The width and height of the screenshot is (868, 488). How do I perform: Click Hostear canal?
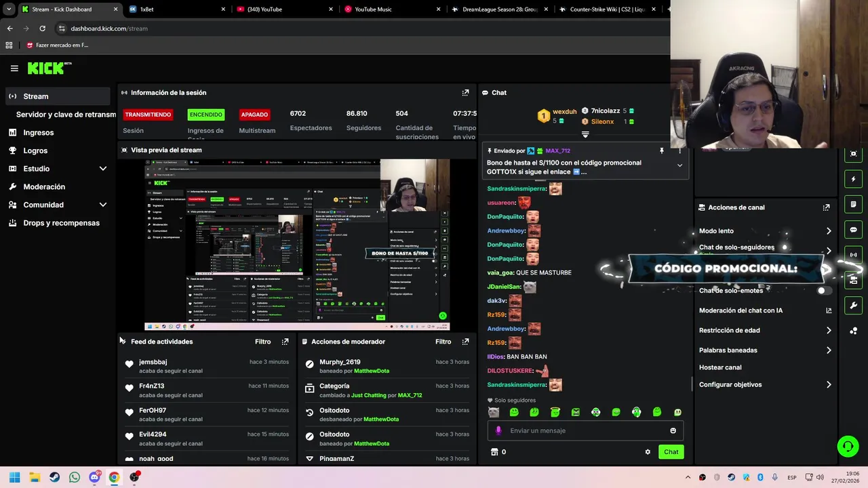tap(720, 367)
